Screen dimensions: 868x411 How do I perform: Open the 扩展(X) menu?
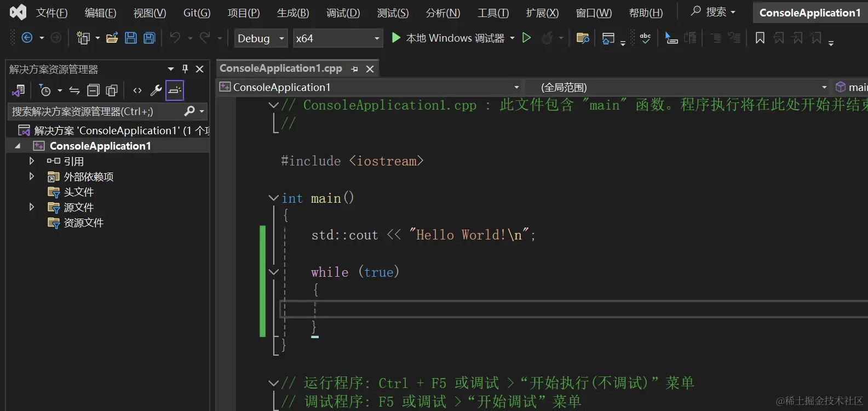[543, 13]
